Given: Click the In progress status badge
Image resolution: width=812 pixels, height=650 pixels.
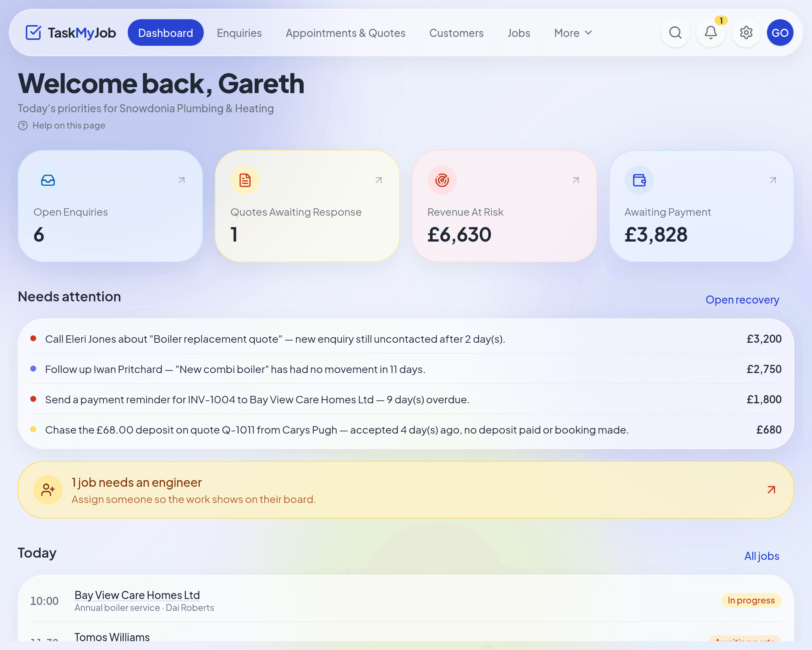Looking at the screenshot, I should click(751, 600).
